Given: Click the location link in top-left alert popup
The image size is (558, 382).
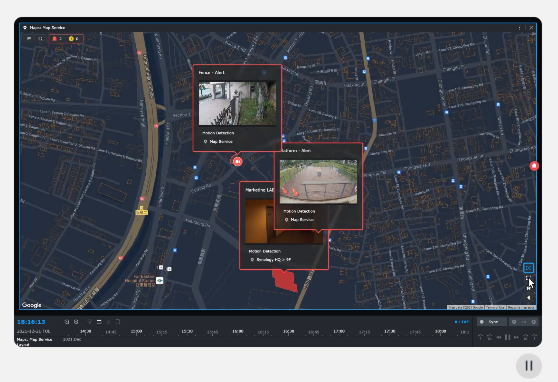Looking at the screenshot, I should click(218, 141).
